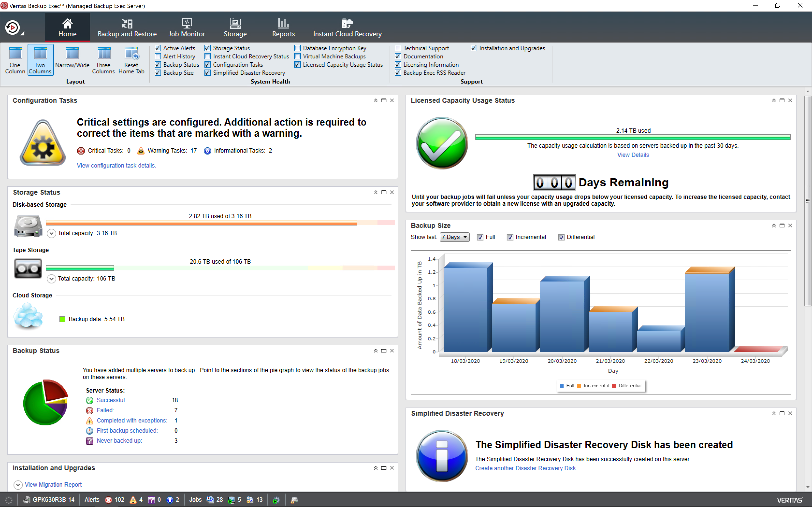Screen dimensions: 812x507
Task: Click the View Details link under capacity usage
Action: tap(632, 155)
